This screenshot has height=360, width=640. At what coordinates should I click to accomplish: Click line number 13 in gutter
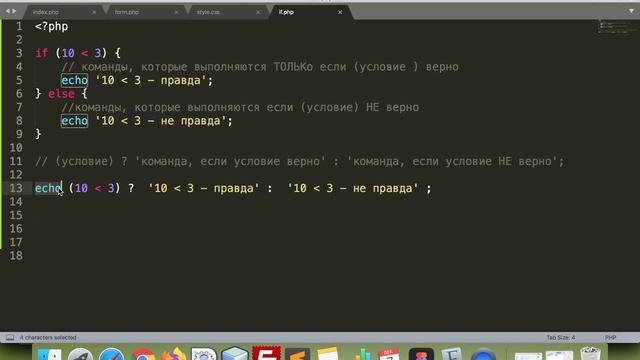coord(16,188)
